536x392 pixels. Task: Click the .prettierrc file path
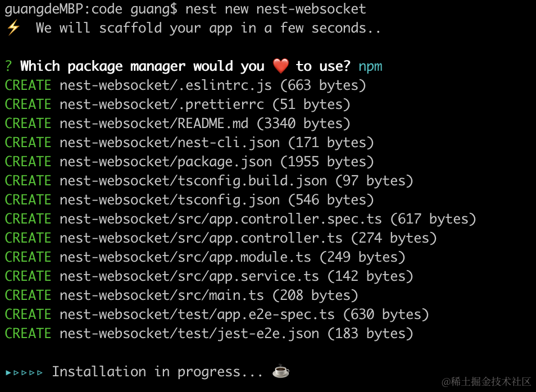[x=162, y=104]
